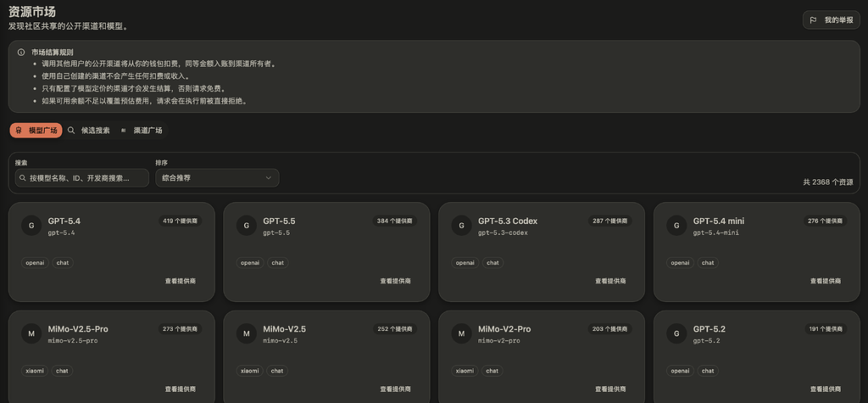Click the openai tag on GPT-5.2 card
The height and width of the screenshot is (403, 868).
pyautogui.click(x=681, y=371)
